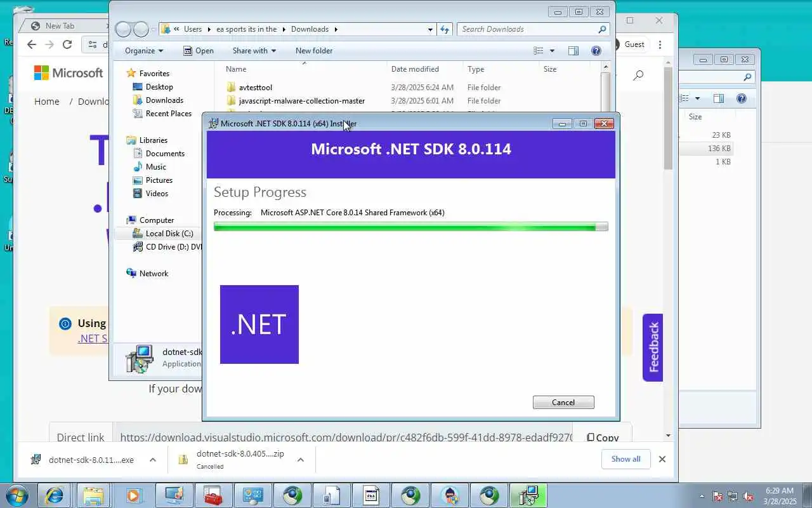812x508 pixels.
Task: Open options for the cancelled zip download
Action: pyautogui.click(x=301, y=460)
